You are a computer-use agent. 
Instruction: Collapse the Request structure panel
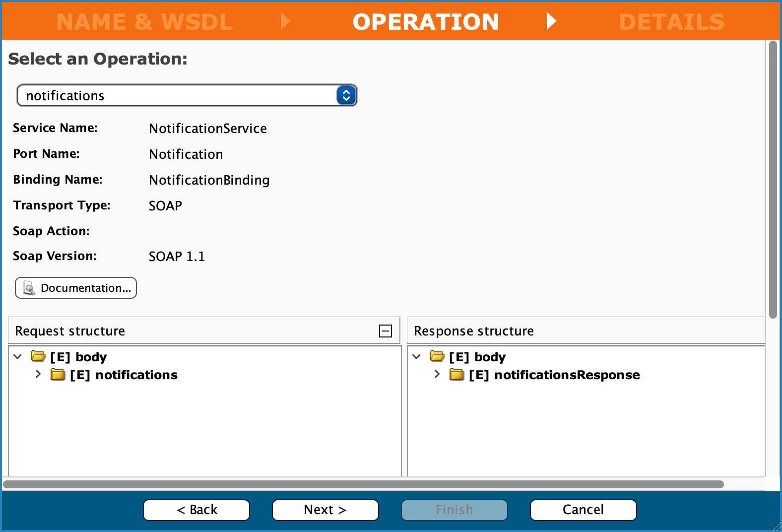pos(386,331)
